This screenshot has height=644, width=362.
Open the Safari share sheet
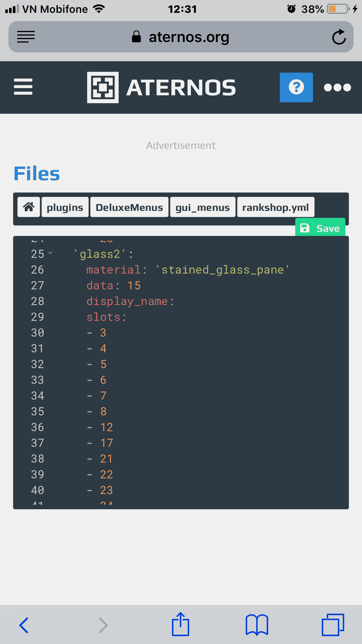pyautogui.click(x=180, y=624)
